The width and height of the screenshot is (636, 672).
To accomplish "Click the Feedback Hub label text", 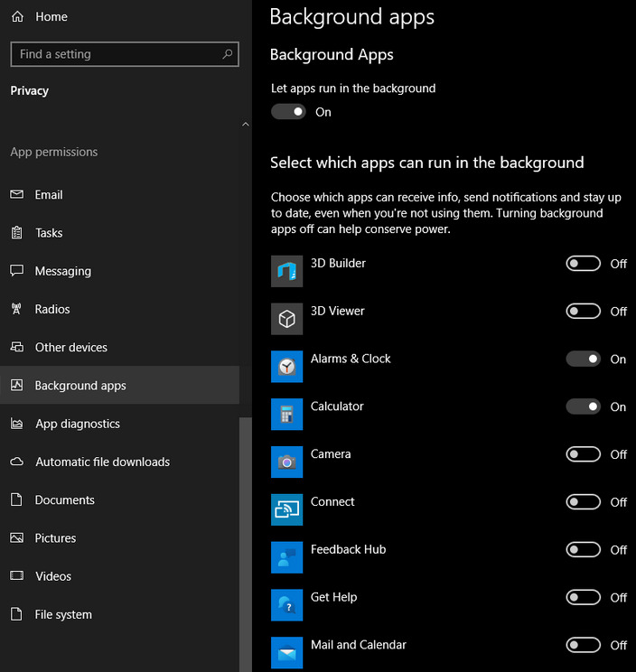I will pyautogui.click(x=348, y=549).
